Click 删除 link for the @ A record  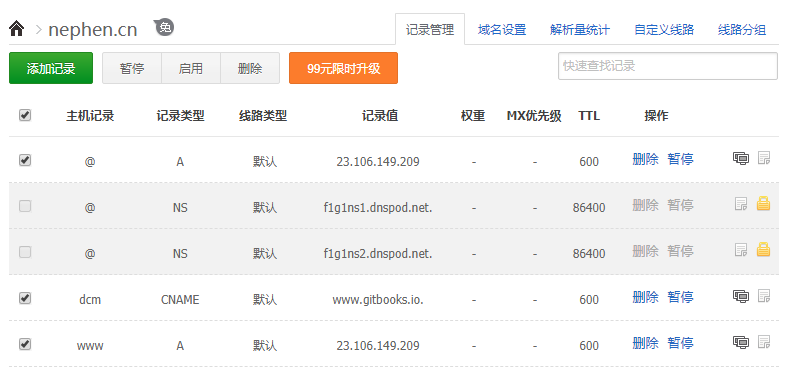(x=645, y=160)
